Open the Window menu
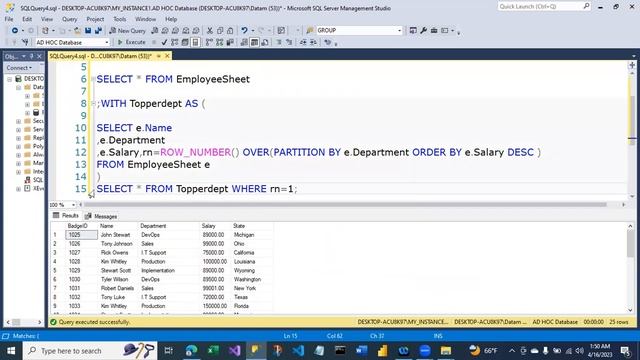This screenshot has width=640, height=360. click(x=145, y=19)
